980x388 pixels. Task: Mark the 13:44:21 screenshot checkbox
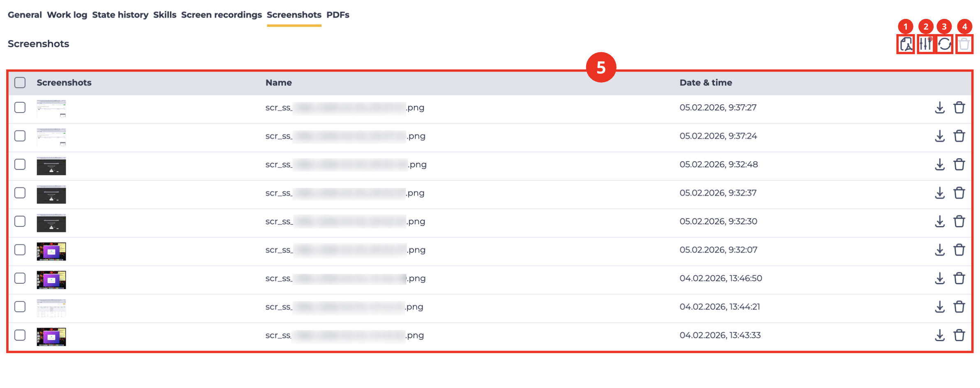(x=20, y=307)
